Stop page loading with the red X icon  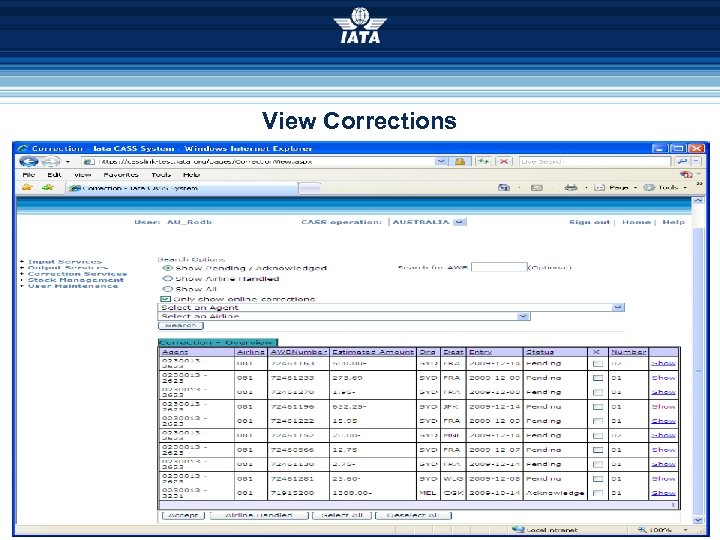(504, 162)
